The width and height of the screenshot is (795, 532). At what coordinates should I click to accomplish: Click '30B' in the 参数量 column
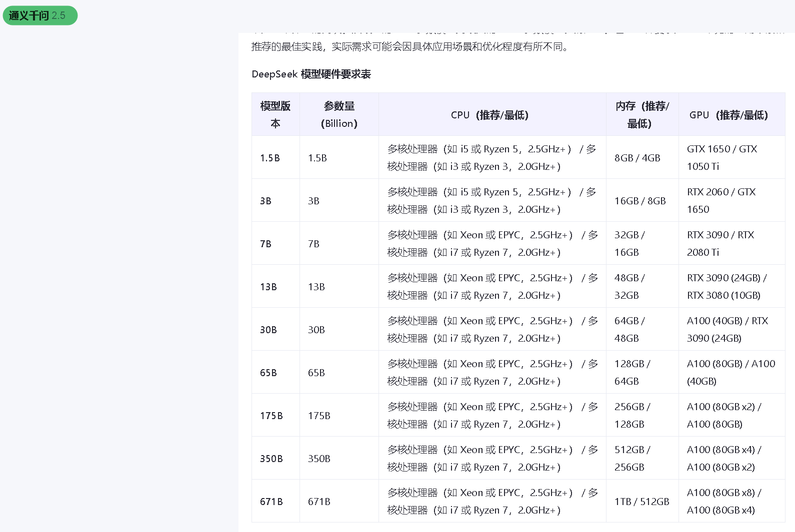316,330
